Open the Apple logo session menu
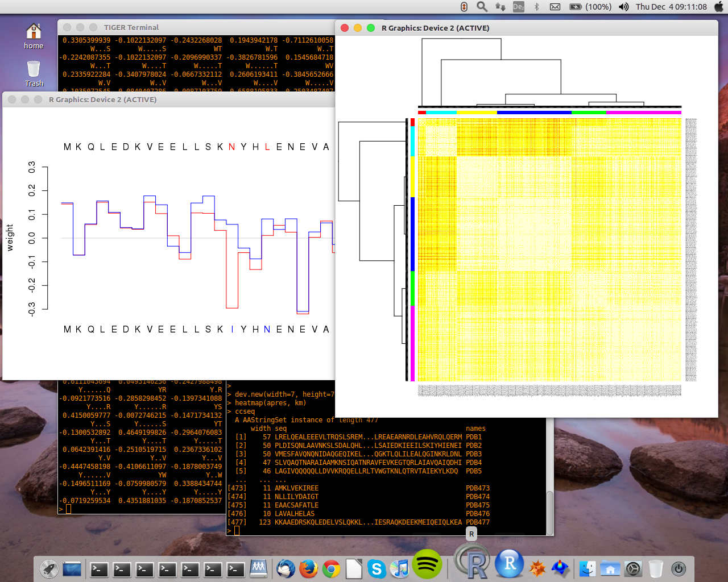Viewport: 728px width, 582px height. tap(719, 7)
